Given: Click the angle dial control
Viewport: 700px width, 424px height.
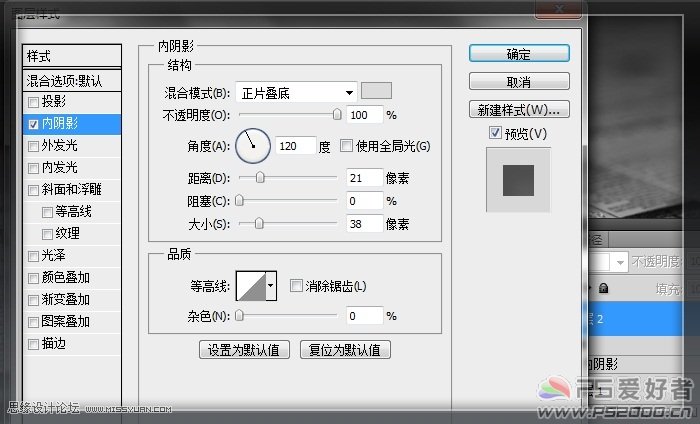Looking at the screenshot, I should (253, 146).
